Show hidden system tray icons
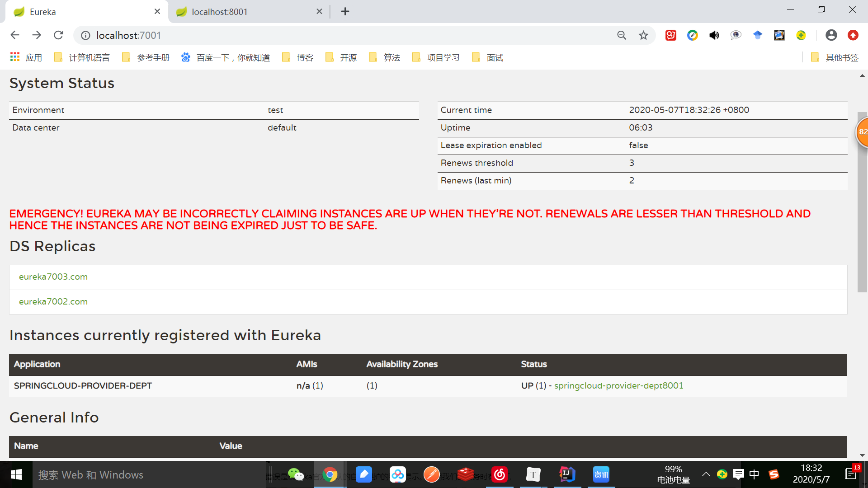Screen dimensions: 868x488 (706, 474)
